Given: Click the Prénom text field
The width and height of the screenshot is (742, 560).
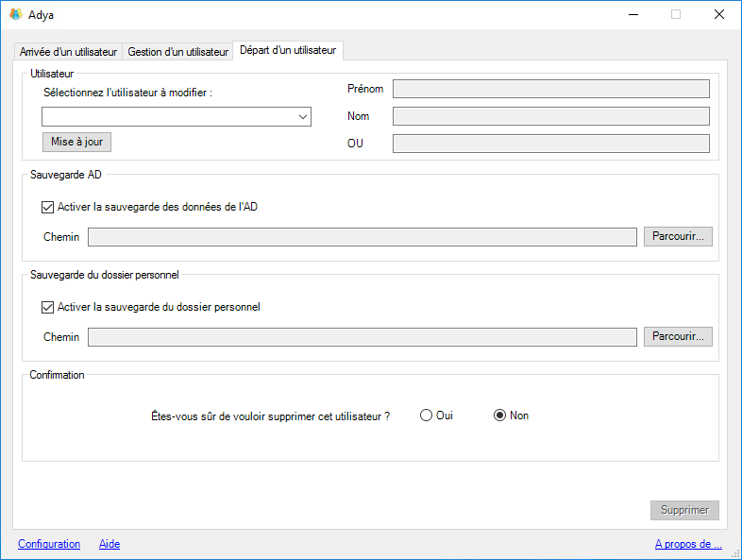Looking at the screenshot, I should [x=550, y=89].
